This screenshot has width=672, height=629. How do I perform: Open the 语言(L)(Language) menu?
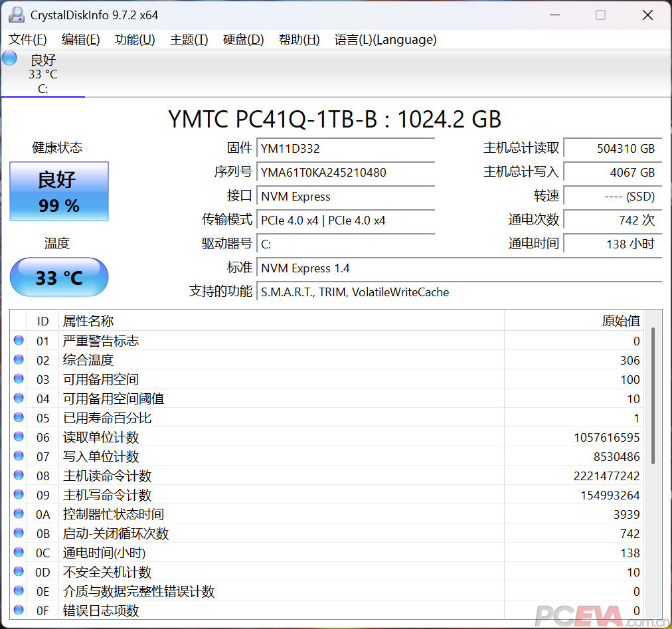[385, 40]
